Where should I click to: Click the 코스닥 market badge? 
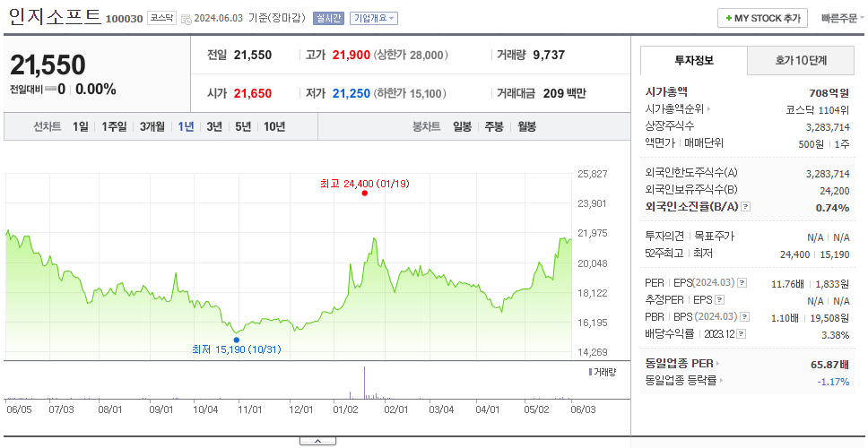pos(161,18)
